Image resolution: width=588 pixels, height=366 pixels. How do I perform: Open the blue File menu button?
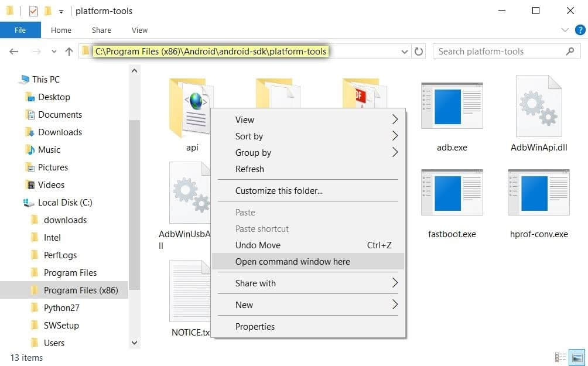[x=20, y=30]
